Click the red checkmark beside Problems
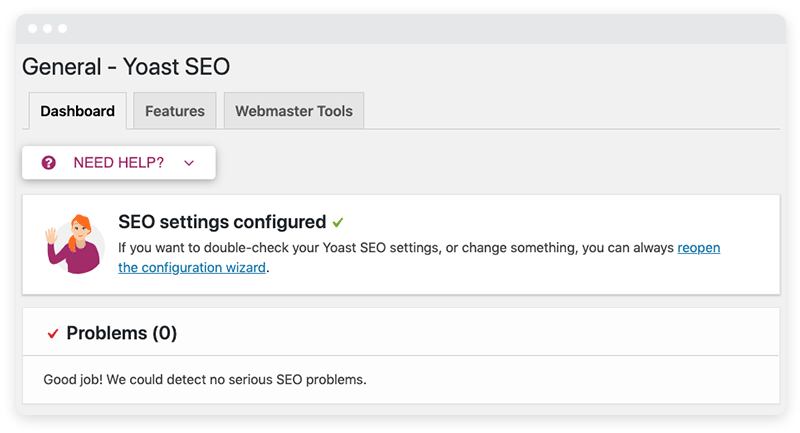Image resolution: width=800 pixels, height=433 pixels. 53,334
